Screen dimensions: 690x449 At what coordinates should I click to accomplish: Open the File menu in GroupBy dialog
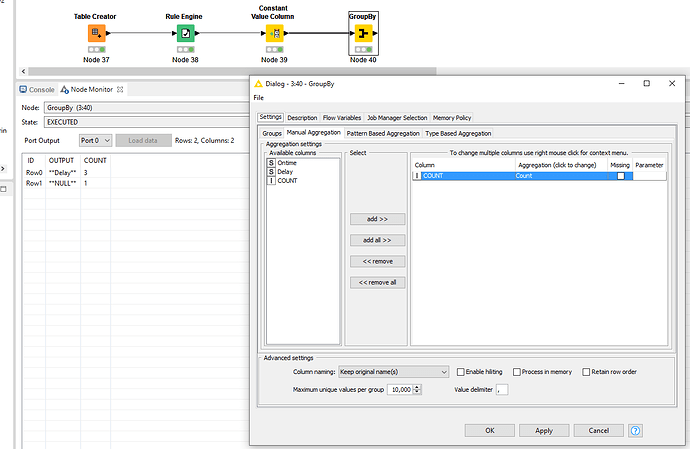click(x=259, y=98)
